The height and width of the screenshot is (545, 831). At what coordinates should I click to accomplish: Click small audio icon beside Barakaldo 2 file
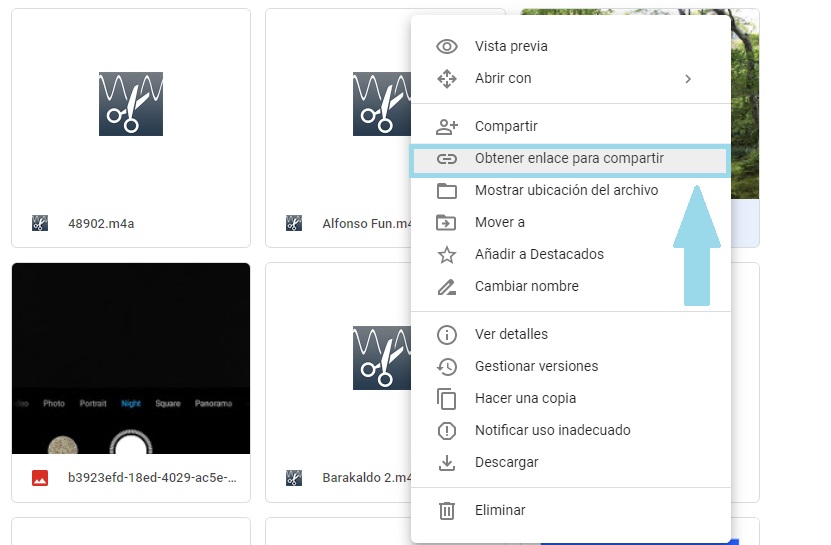click(294, 478)
